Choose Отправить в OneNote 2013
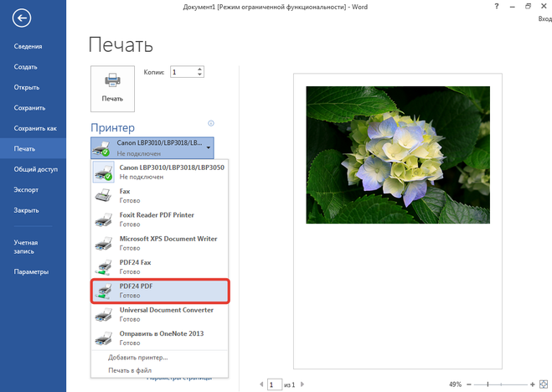 pos(160,338)
